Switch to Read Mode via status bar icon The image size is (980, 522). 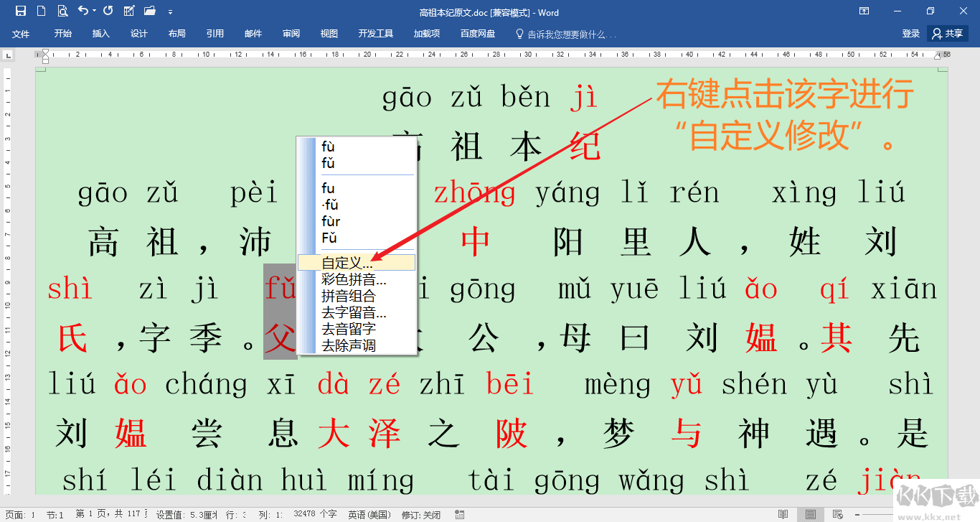click(783, 514)
